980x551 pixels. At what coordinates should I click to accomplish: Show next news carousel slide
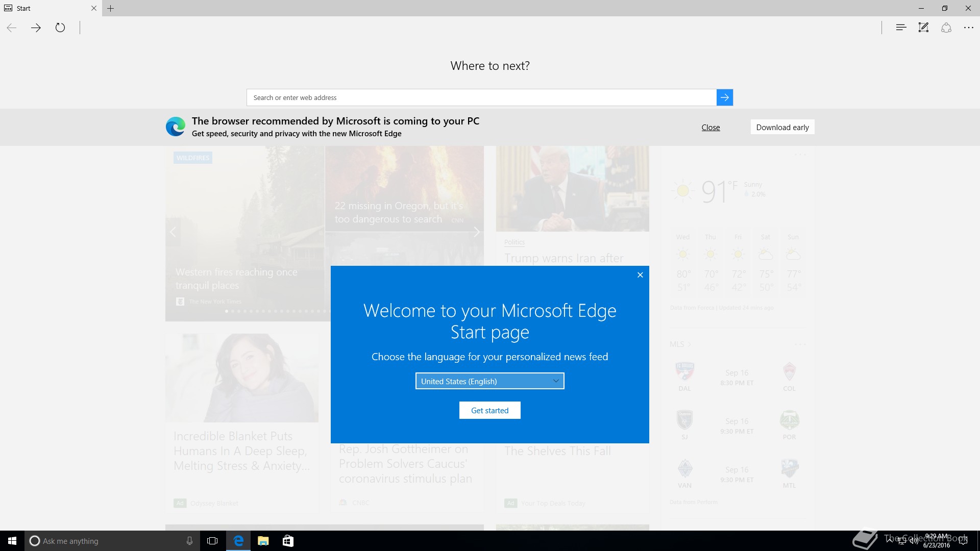[x=476, y=232]
